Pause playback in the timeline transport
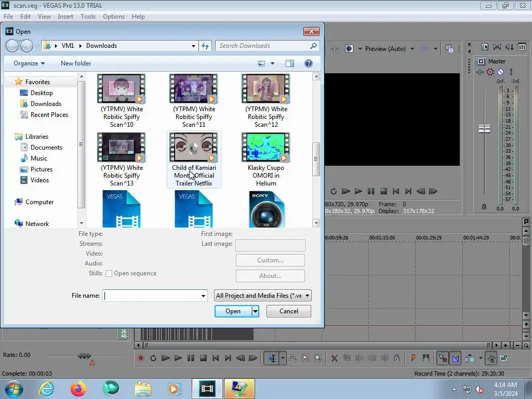The width and height of the screenshot is (532, 399). click(x=191, y=358)
